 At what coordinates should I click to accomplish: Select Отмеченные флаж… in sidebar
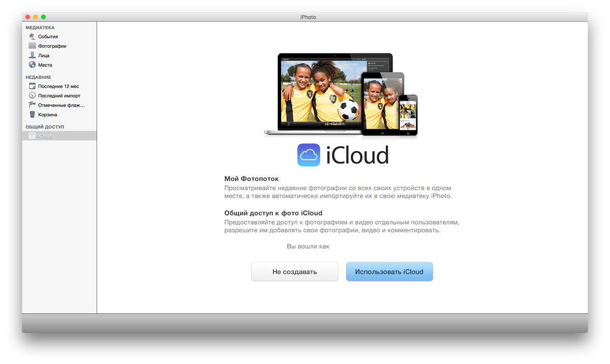(59, 105)
